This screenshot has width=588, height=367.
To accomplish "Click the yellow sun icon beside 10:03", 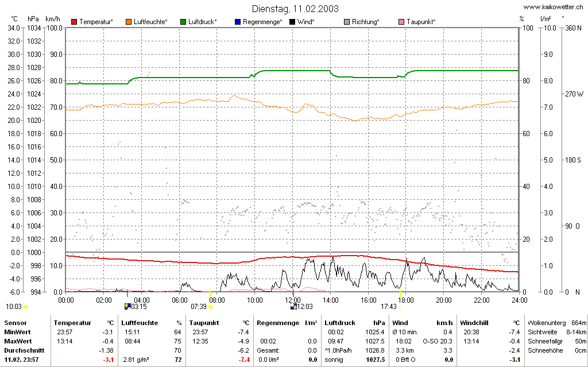I will (25, 307).
